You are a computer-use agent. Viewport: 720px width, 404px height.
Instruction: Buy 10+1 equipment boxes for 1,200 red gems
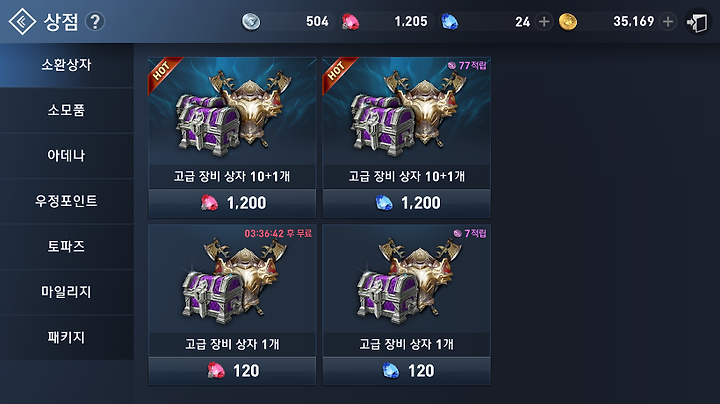(232, 203)
